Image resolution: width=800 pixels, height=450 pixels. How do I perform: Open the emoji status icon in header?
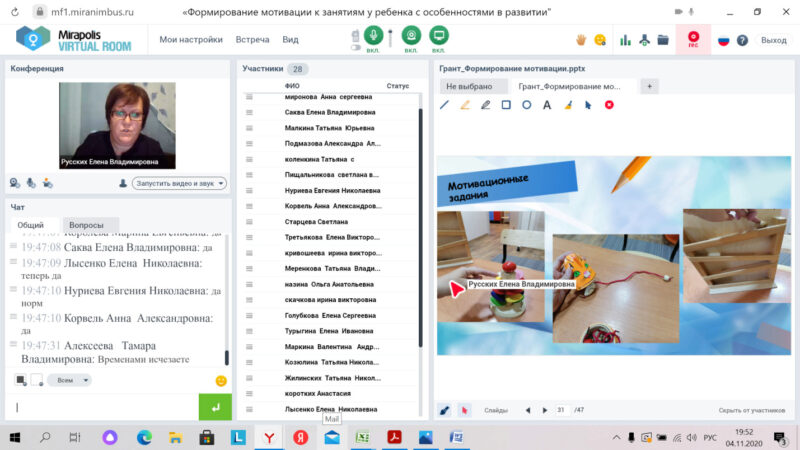click(600, 40)
